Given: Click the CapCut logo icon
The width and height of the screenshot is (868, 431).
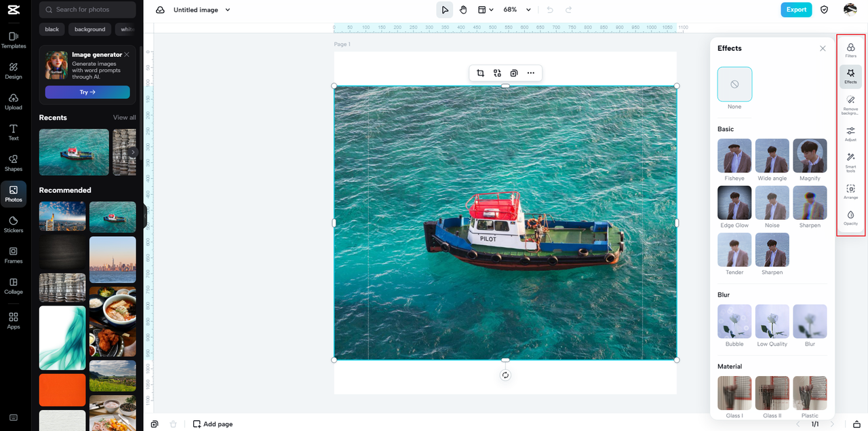Looking at the screenshot, I should coord(14,10).
